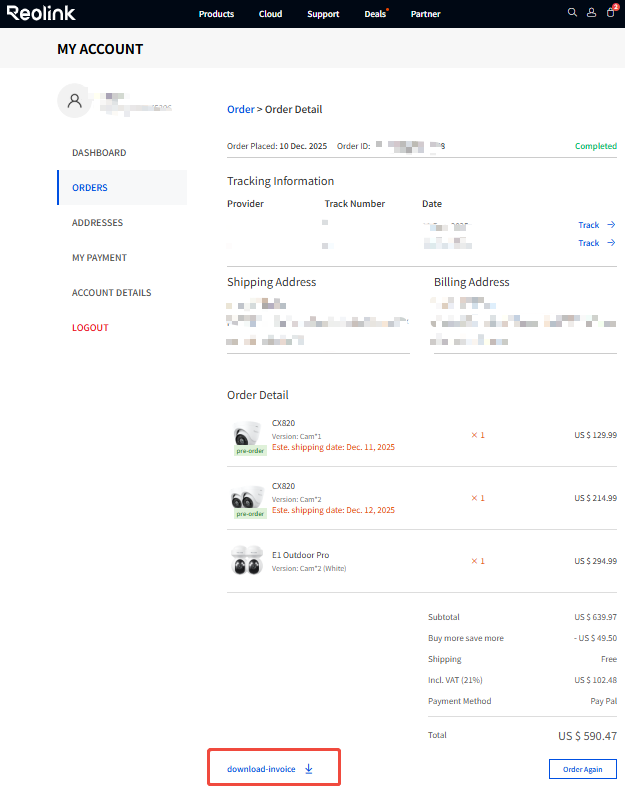Open the Support menu
This screenshot has width=625, height=793.
tap(323, 14)
